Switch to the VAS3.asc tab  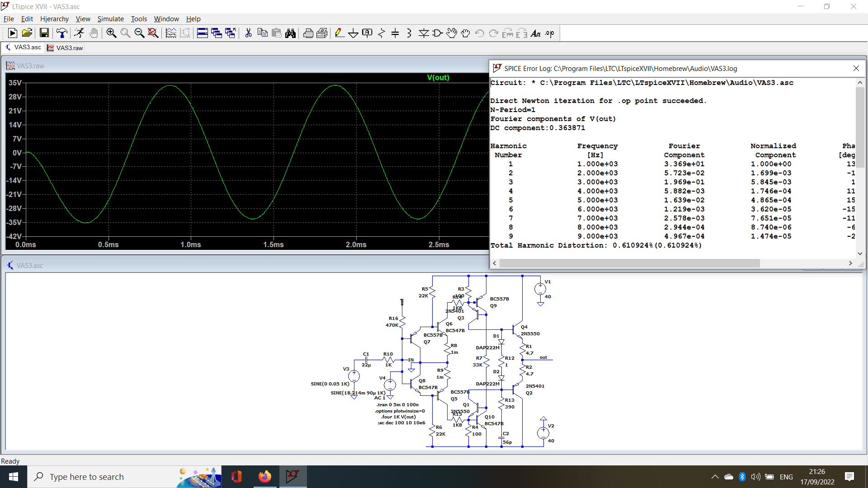(x=23, y=47)
